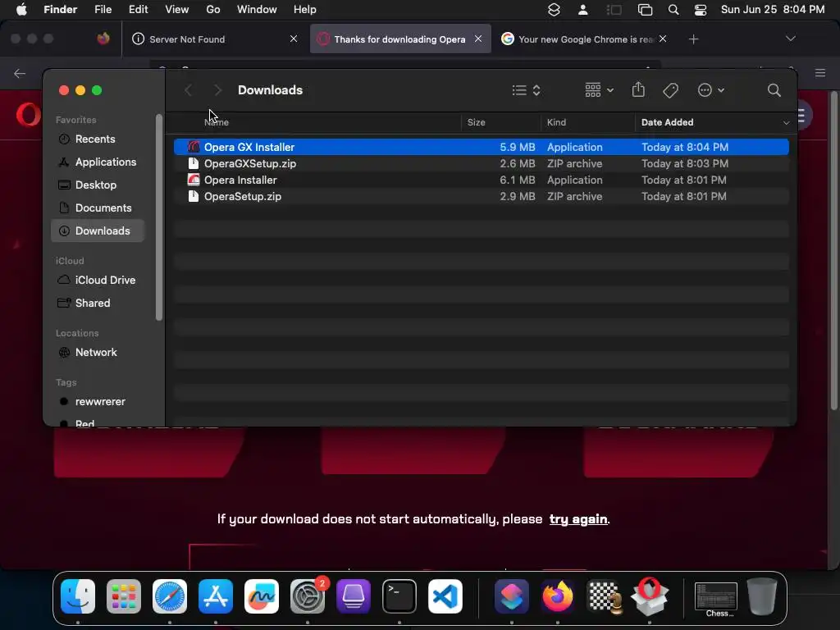Viewport: 840px width, 630px height.
Task: Click the Firefox back arrow button
Action: [x=20, y=73]
